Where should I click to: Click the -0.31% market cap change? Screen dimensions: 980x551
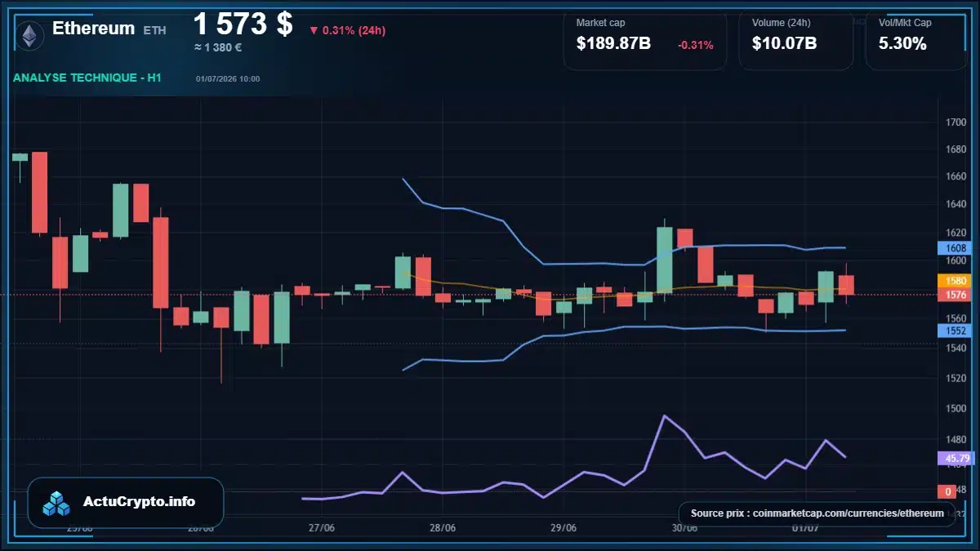click(x=695, y=45)
